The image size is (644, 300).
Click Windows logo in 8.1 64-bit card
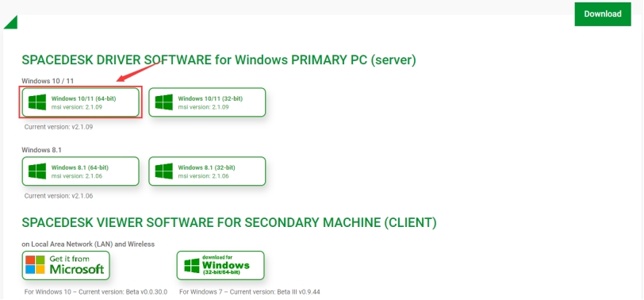pos(37,171)
